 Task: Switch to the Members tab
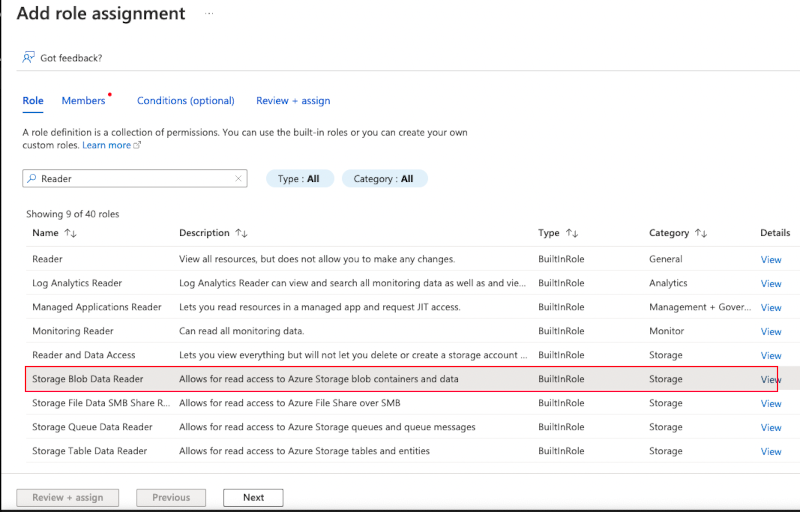click(83, 101)
